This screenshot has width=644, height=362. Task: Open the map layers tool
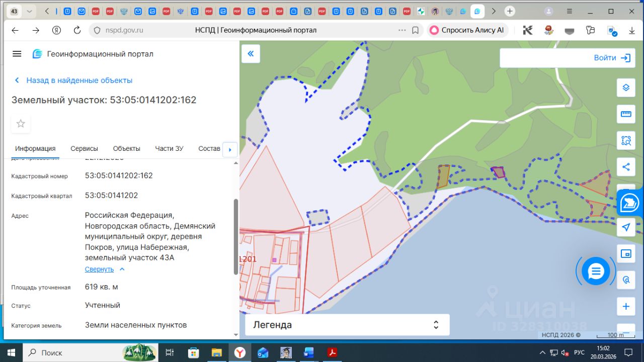click(626, 87)
